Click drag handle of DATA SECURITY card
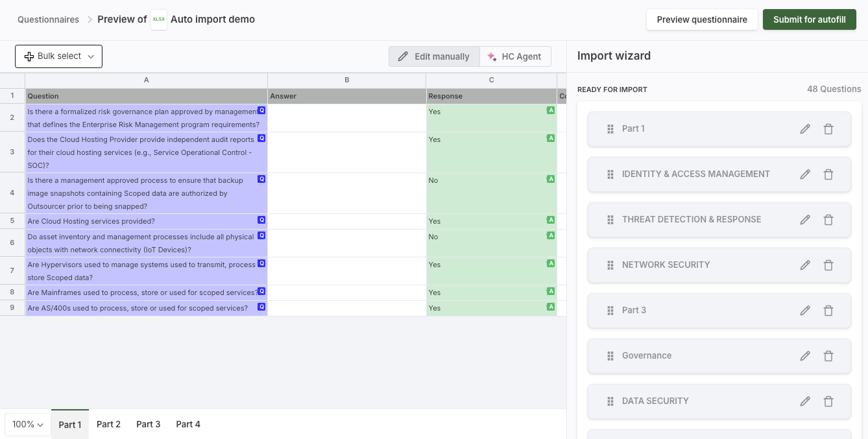Viewport: 868px width, 439px height. pos(610,401)
